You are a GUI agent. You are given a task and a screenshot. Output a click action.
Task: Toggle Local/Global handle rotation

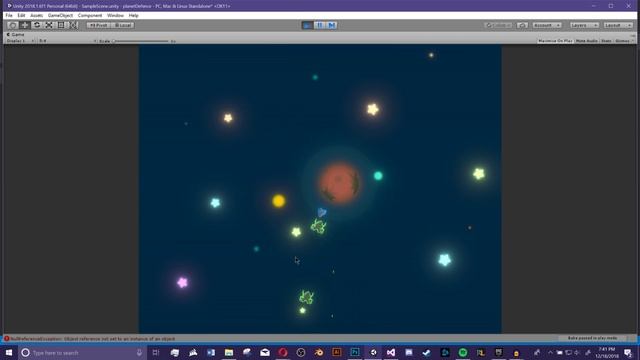tap(122, 25)
